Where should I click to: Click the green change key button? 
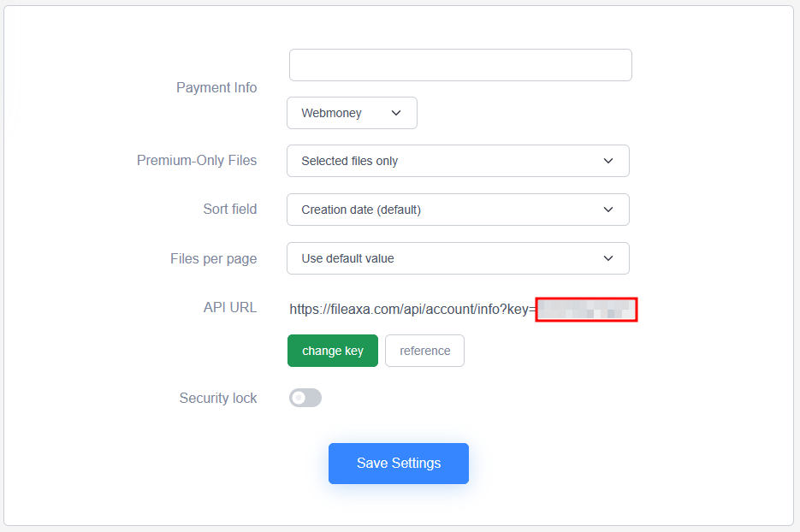pos(333,351)
